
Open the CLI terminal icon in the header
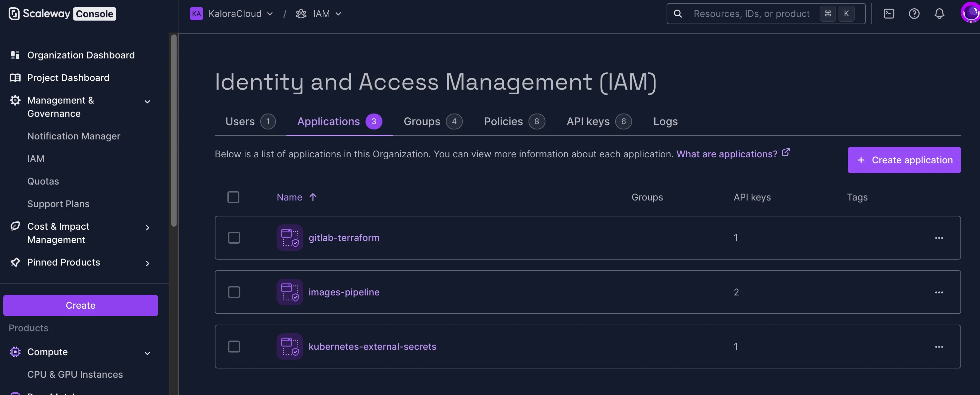889,14
